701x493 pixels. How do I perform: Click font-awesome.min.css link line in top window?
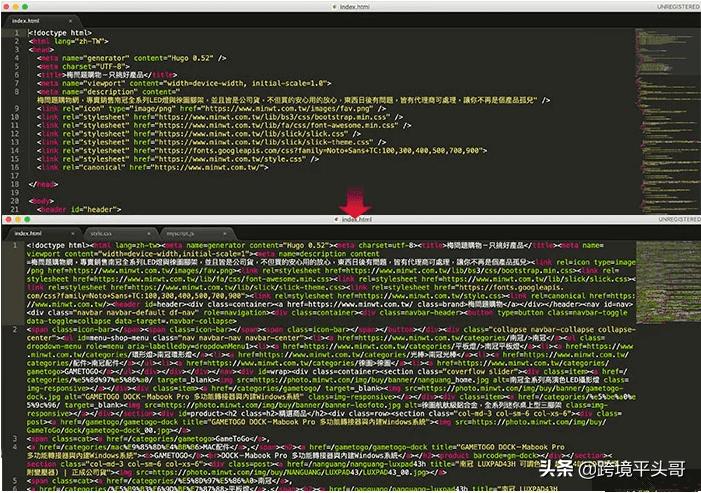(224, 125)
